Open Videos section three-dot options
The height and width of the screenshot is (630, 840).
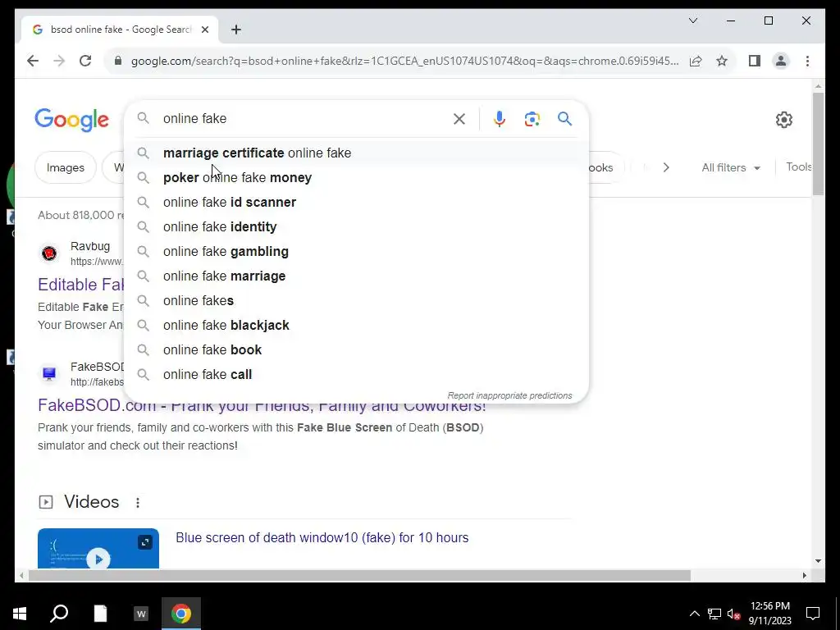click(x=138, y=503)
